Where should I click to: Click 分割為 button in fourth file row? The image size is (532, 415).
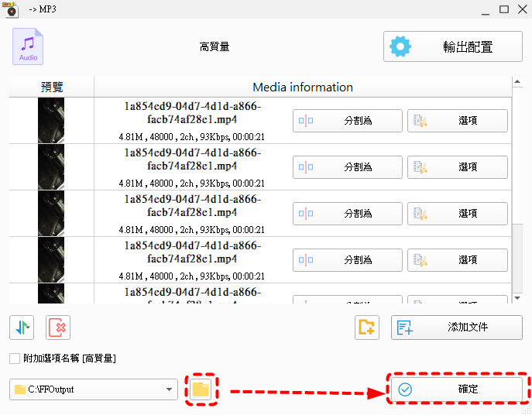[x=348, y=260]
